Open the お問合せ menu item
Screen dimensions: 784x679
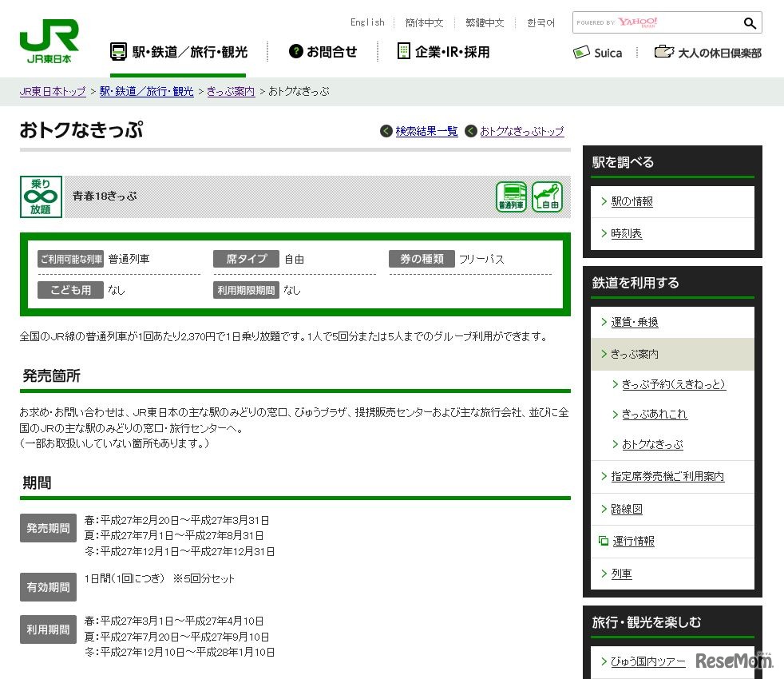(323, 51)
